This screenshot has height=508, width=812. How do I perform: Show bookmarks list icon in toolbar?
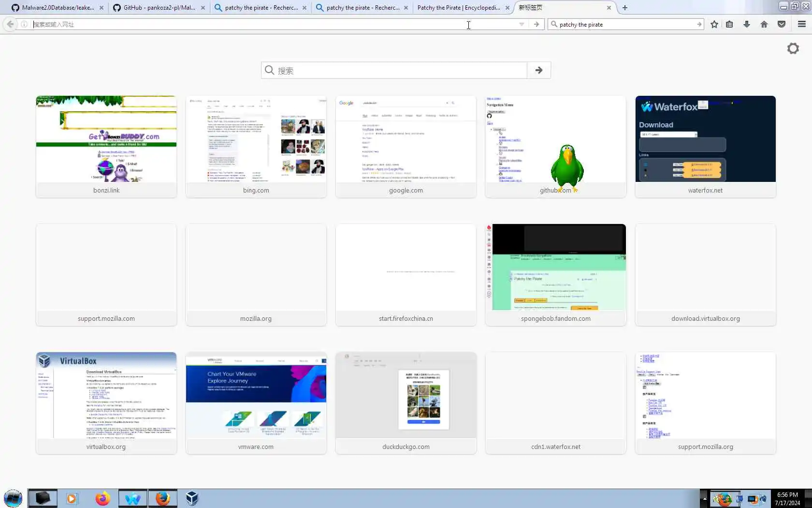click(730, 24)
